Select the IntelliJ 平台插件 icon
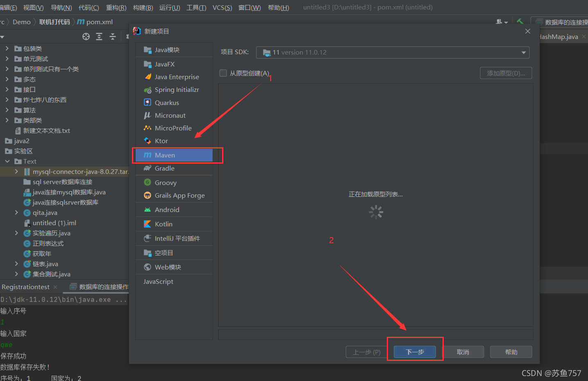The image size is (588, 381). tap(148, 238)
